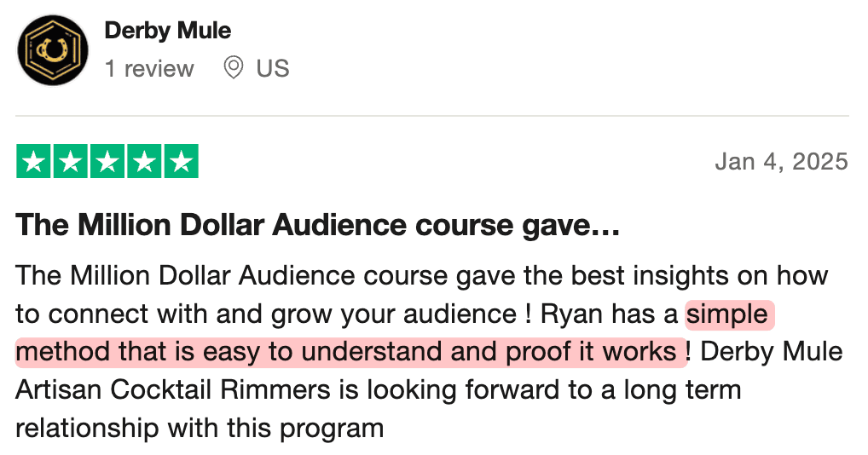Click the "1 review" count
This screenshot has height=455, width=868.
pos(149,68)
